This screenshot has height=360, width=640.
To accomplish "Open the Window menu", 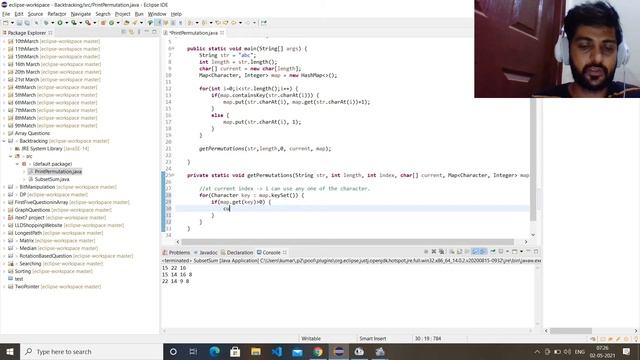I will click(x=157, y=14).
